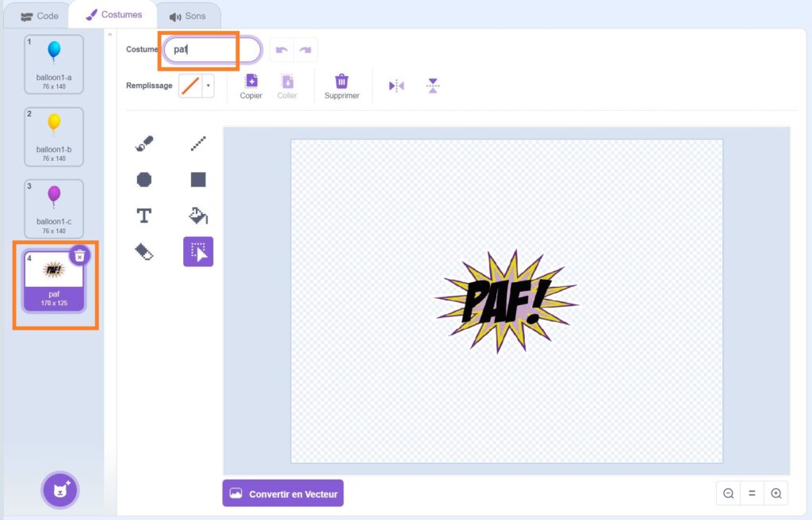Screen dimensions: 812x520
Task: Flip the costume horizontally
Action: (396, 86)
